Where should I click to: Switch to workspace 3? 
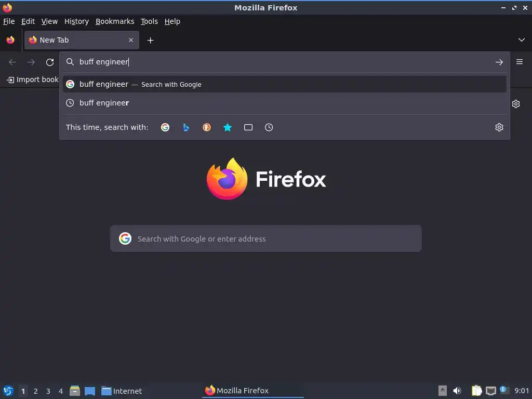coord(48,391)
